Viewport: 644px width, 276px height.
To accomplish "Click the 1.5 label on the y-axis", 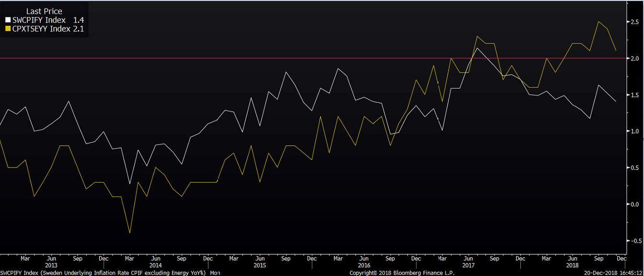I will [635, 95].
